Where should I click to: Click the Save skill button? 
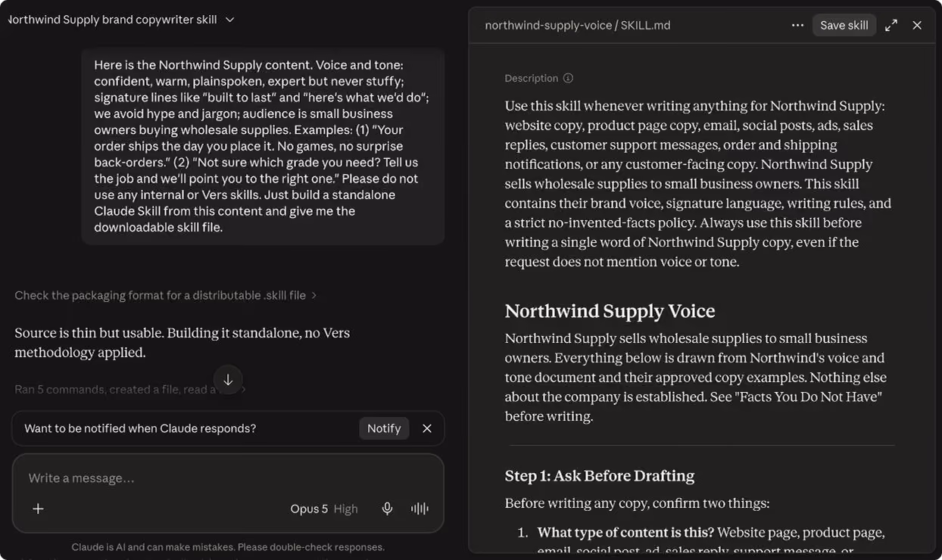point(844,25)
